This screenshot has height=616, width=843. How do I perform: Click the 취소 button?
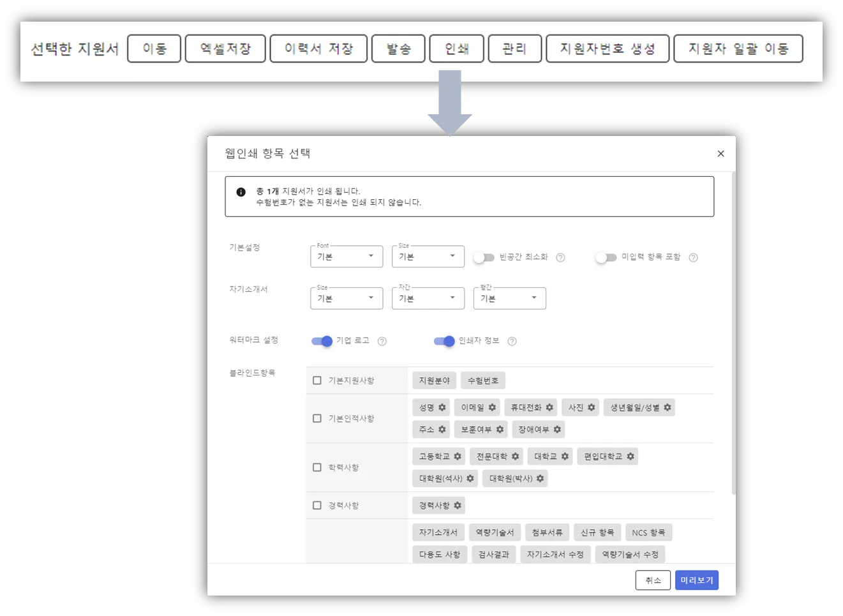click(653, 580)
